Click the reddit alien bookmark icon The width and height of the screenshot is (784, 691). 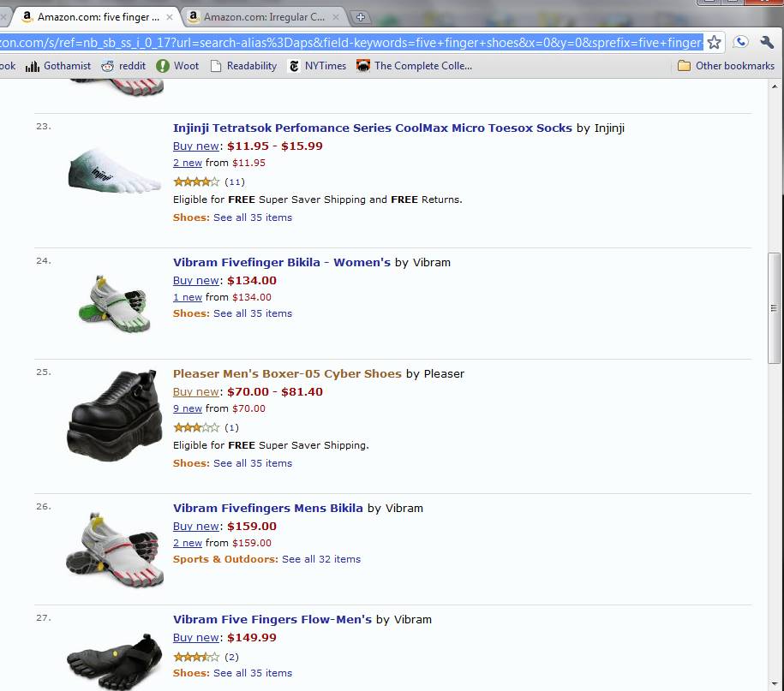(x=111, y=65)
